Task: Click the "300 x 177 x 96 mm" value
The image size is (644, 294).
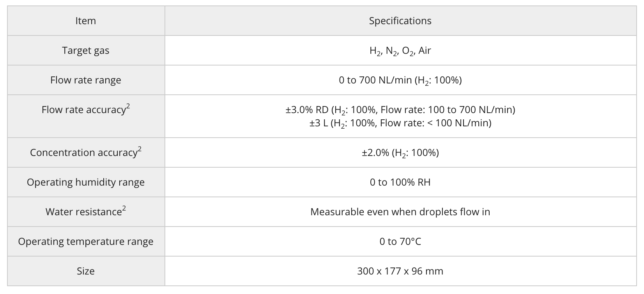Action: click(400, 271)
